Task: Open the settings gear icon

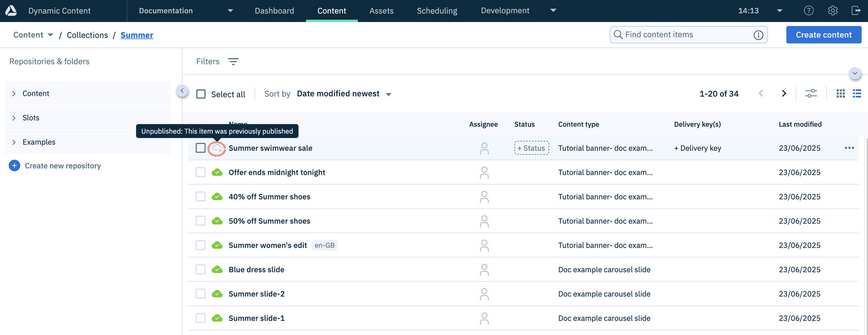Action: tap(832, 11)
